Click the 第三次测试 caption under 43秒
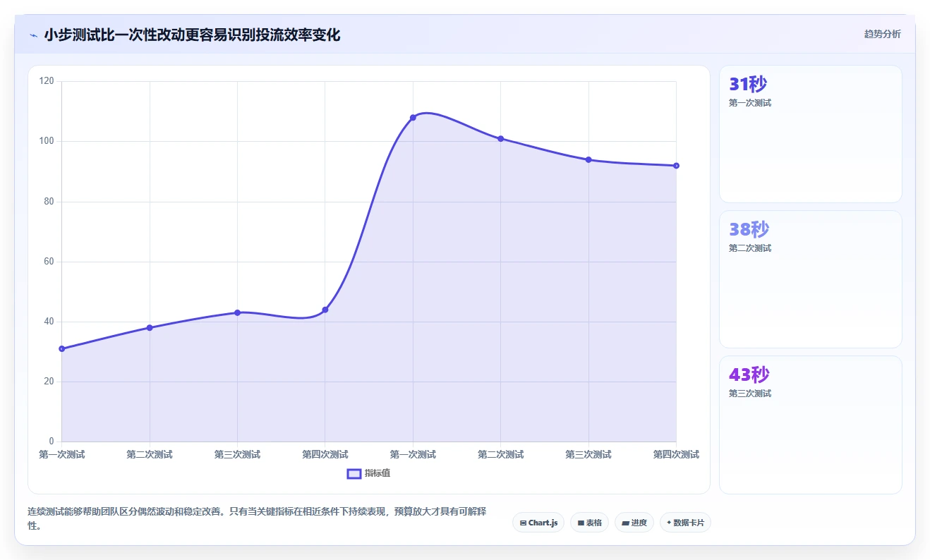Image resolution: width=930 pixels, height=560 pixels. tap(750, 394)
